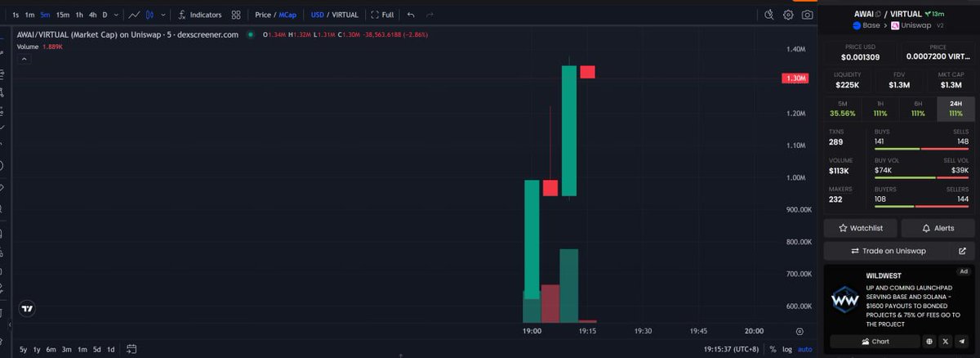Redo the last chart action
The height and width of the screenshot is (358, 980).
pyautogui.click(x=430, y=15)
